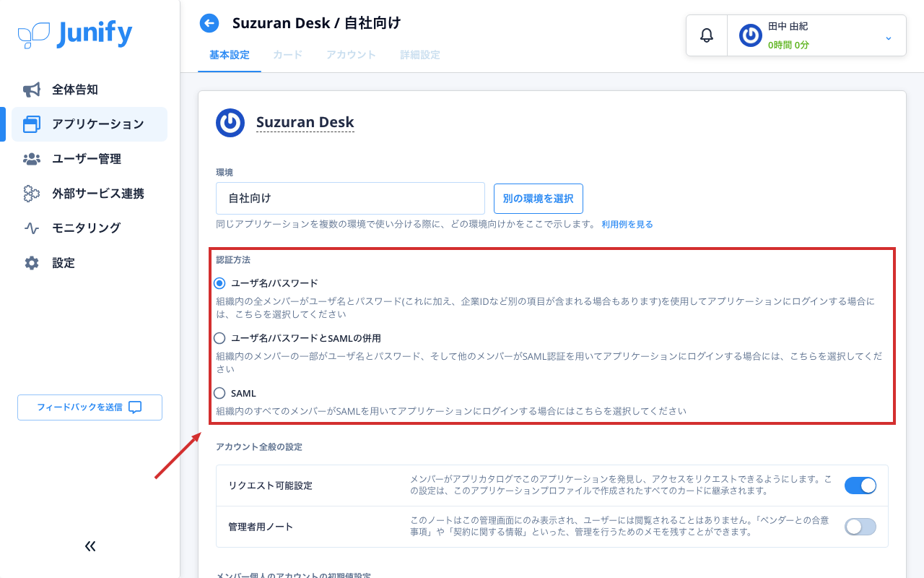The height and width of the screenshot is (578, 924).
Task: Click the Junify logo
Action: coord(75,34)
